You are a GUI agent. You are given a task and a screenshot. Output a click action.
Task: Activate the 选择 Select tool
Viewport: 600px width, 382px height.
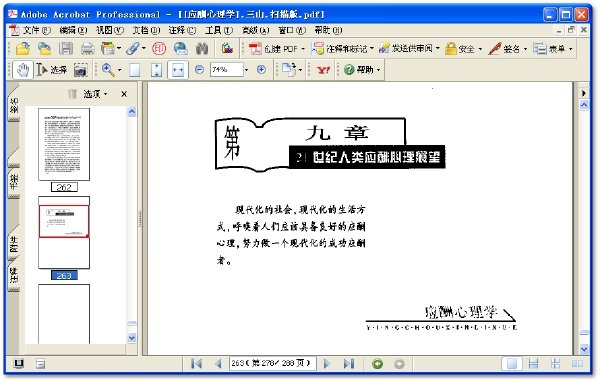click(x=51, y=70)
